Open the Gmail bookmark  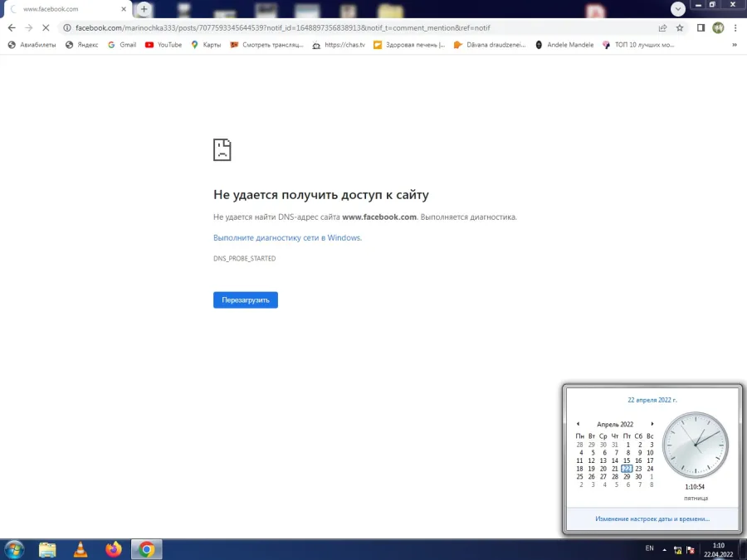122,45
